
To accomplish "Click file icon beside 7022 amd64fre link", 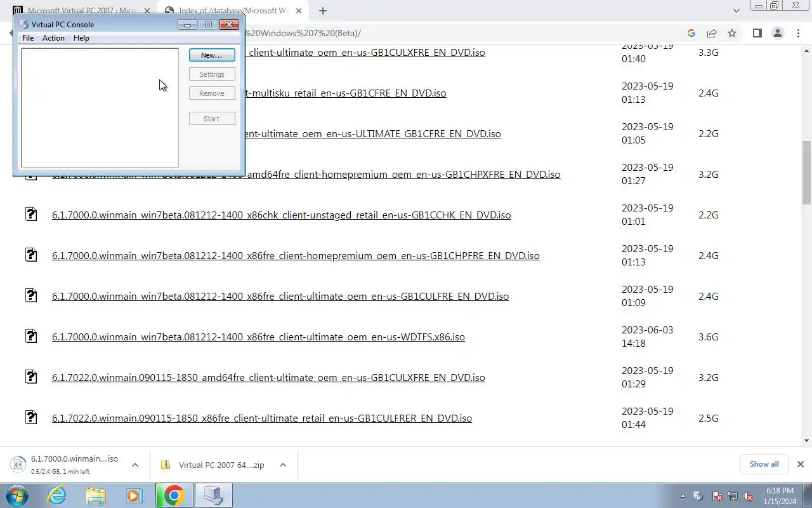I will pyautogui.click(x=30, y=377).
